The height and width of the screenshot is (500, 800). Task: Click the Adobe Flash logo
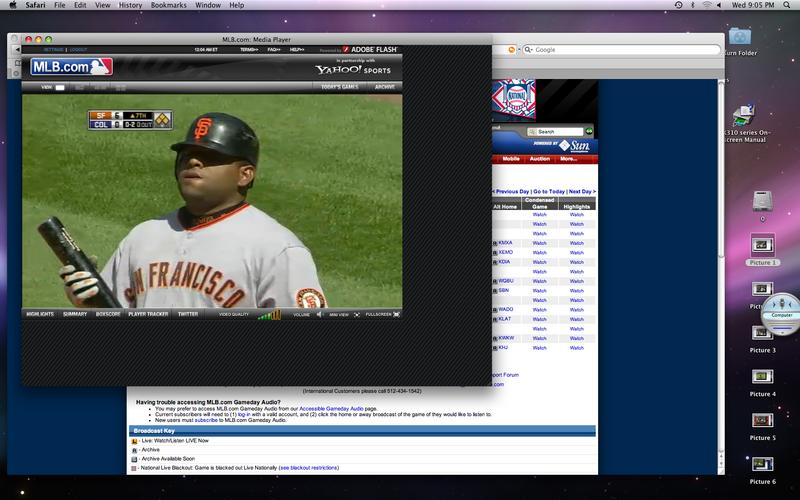tap(369, 49)
